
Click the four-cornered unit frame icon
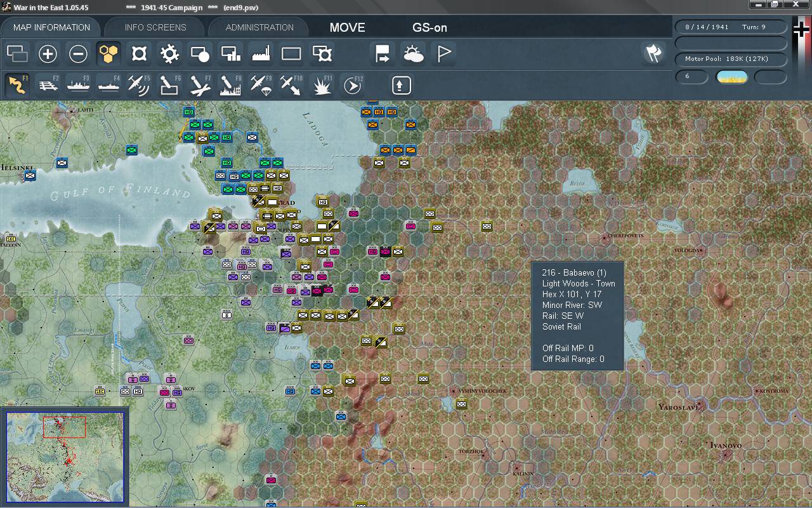pyautogui.click(x=139, y=54)
